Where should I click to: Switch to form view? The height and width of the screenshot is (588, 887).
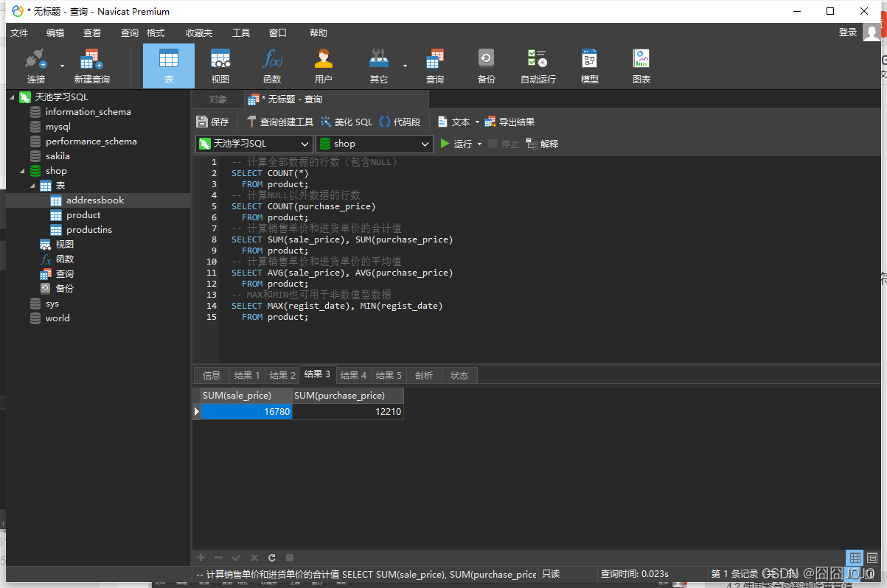tap(872, 558)
